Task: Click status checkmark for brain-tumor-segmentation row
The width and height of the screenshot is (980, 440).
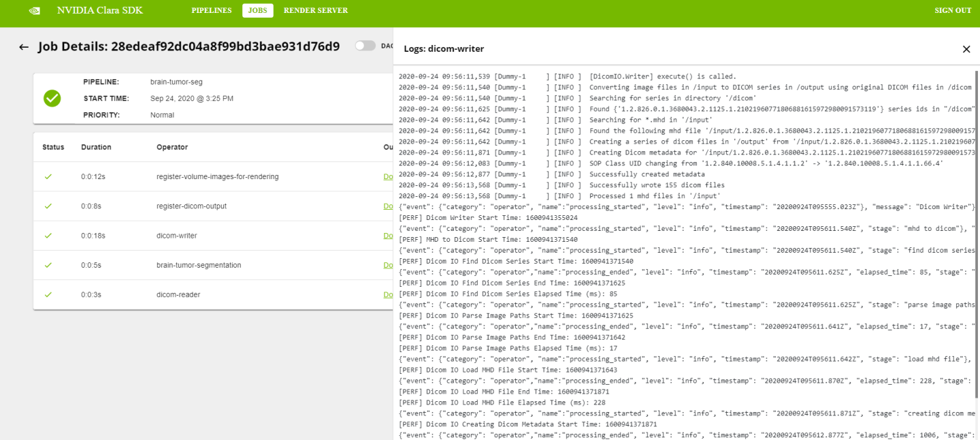Action: pos(48,265)
